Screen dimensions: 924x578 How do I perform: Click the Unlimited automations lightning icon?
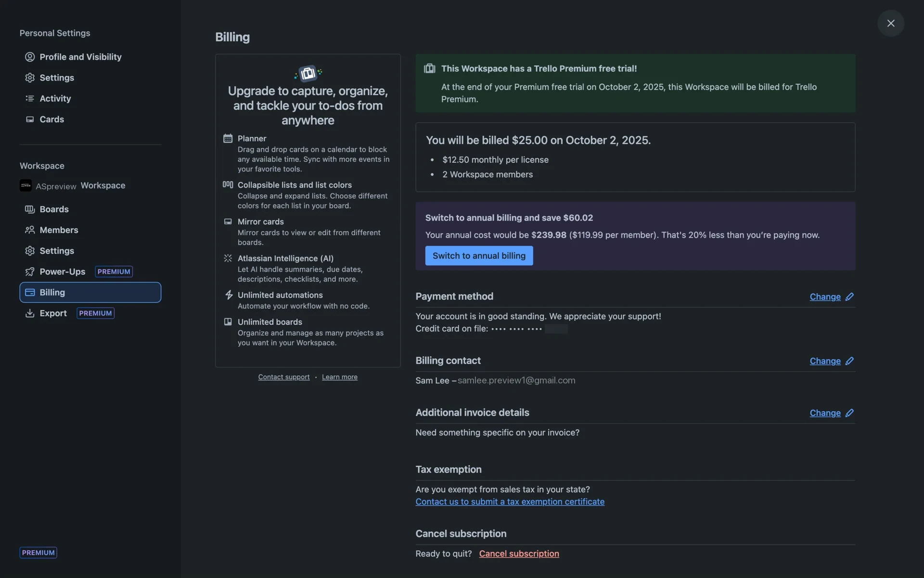(x=229, y=295)
